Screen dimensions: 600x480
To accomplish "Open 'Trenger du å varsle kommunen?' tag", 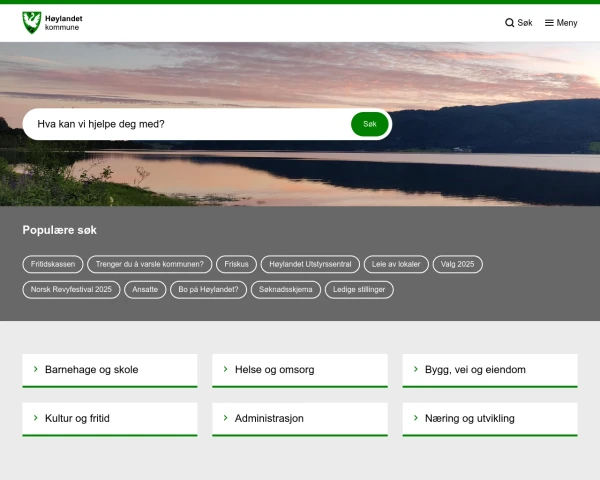I will tap(150, 264).
